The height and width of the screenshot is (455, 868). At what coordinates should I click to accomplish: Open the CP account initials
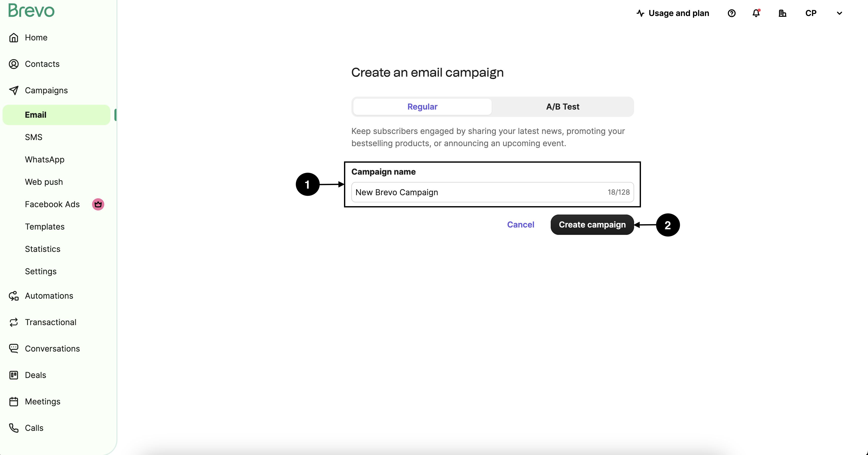[x=811, y=13]
